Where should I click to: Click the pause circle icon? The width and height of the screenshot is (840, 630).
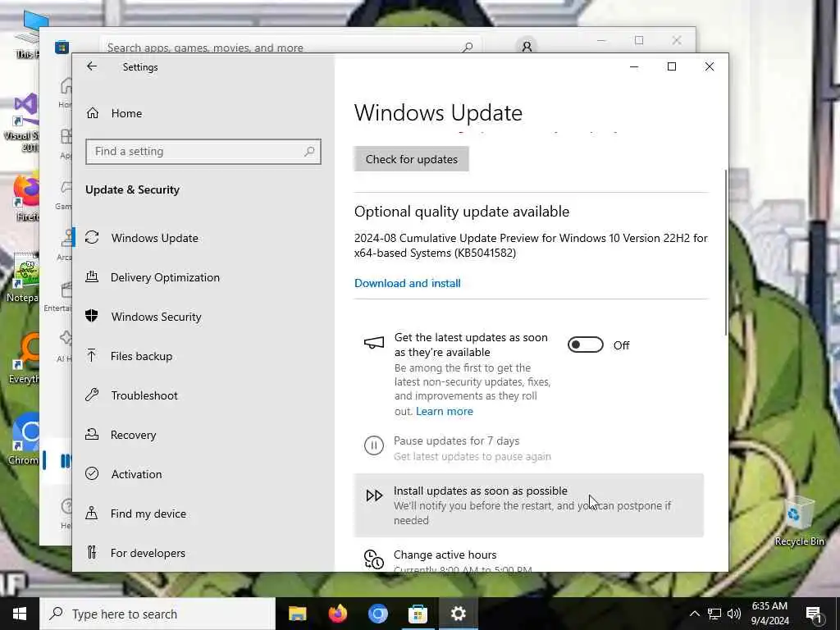click(x=374, y=445)
